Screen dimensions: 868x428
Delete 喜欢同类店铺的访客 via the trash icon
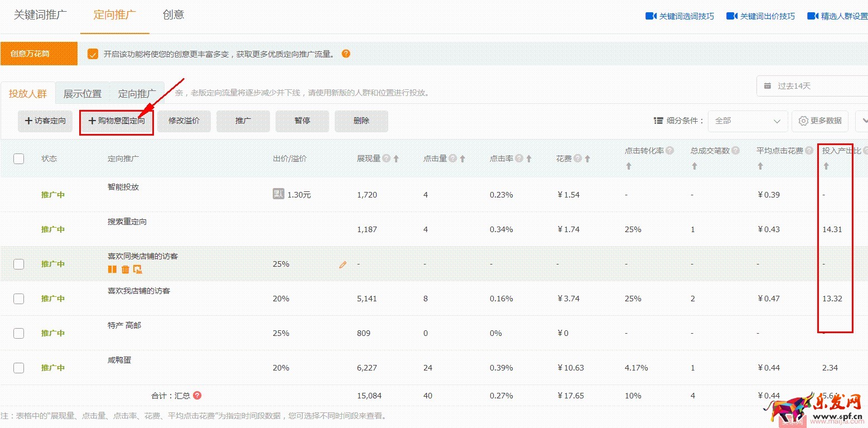point(125,270)
